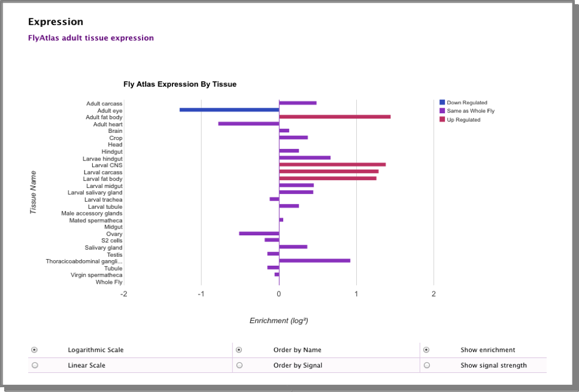Screen dimensions: 579x392
Task: Click the Mated spermatheca label
Action: 96,220
